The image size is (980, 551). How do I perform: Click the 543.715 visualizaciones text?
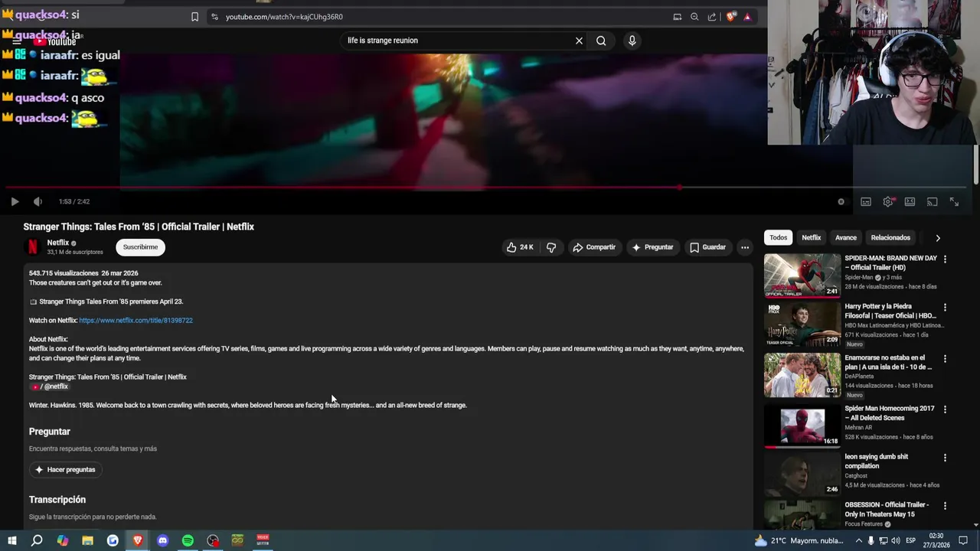point(64,273)
